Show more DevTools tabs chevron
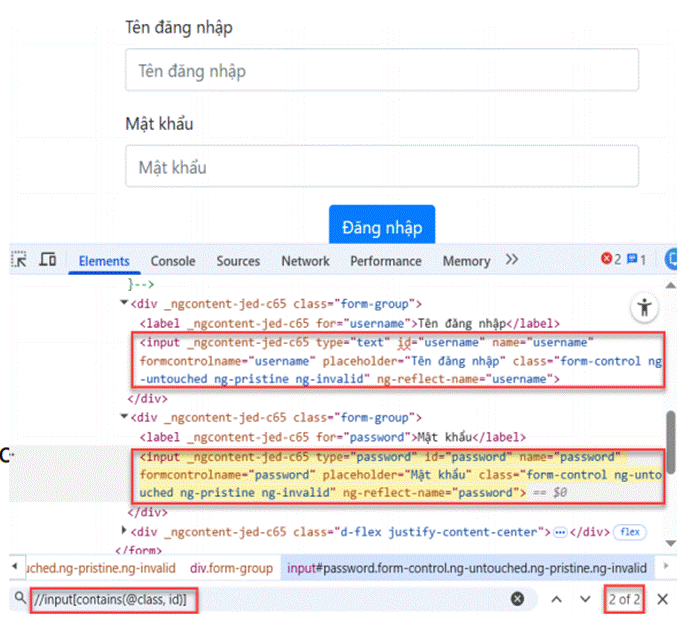Image resolution: width=692 pixels, height=630 pixels. [512, 260]
